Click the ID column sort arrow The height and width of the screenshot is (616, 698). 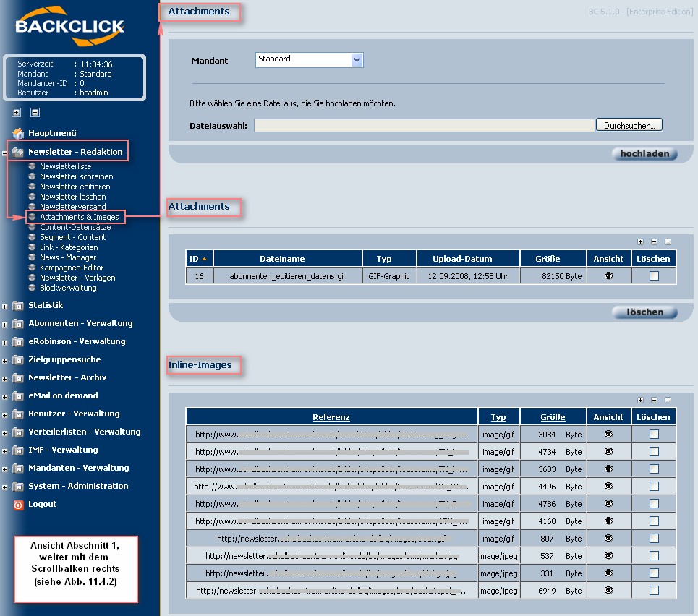pyautogui.click(x=204, y=259)
